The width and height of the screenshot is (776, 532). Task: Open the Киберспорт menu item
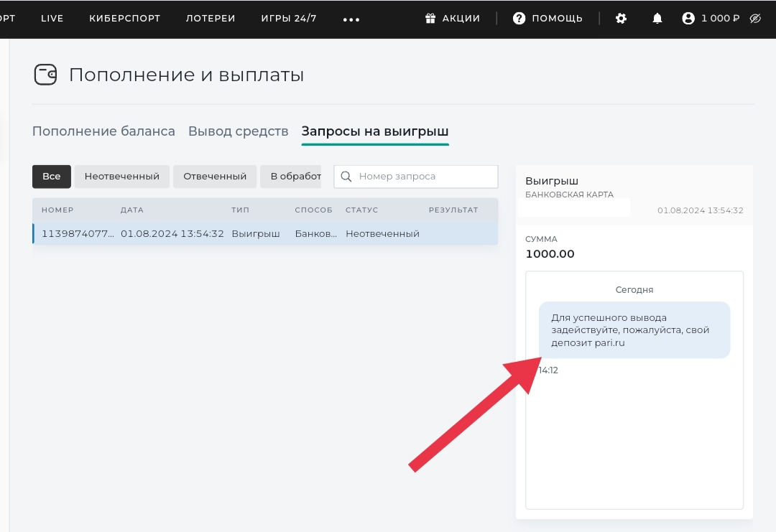click(124, 19)
